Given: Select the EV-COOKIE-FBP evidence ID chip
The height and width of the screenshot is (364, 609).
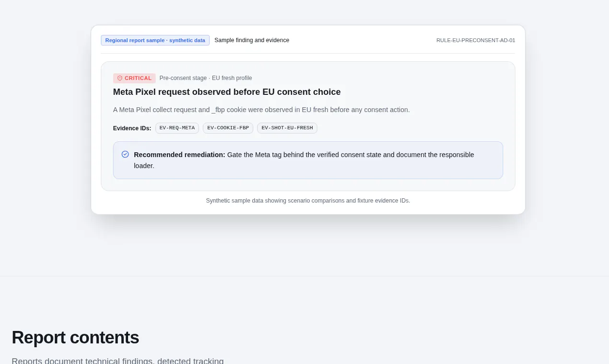Looking at the screenshot, I should coord(228,128).
